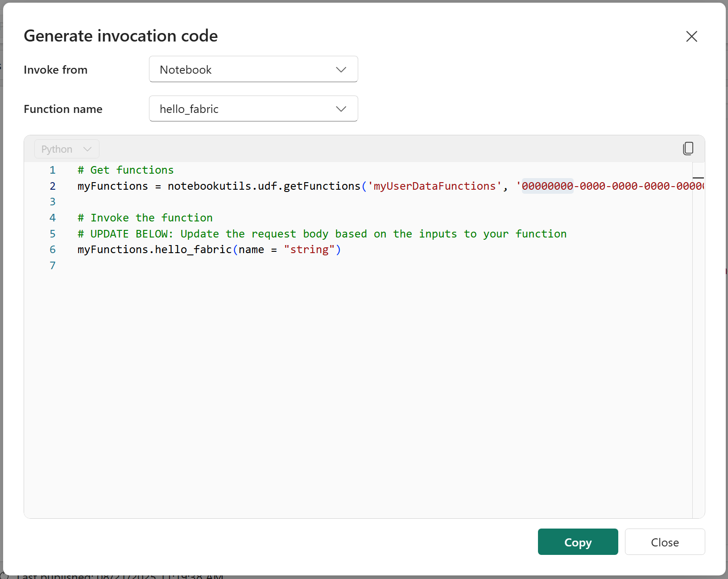Click the '# Get functions' comment line
The height and width of the screenshot is (579, 728).
tap(125, 170)
